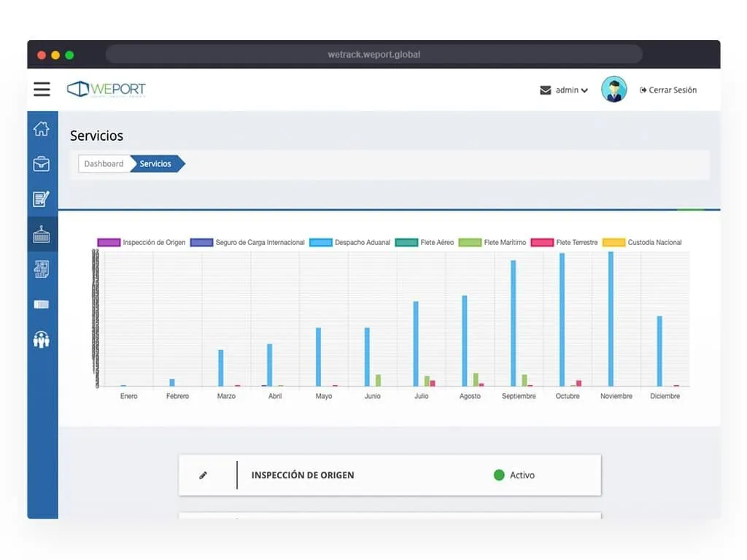The height and width of the screenshot is (560, 747).
Task: Click the Dashboard breadcrumb
Action: (104, 164)
